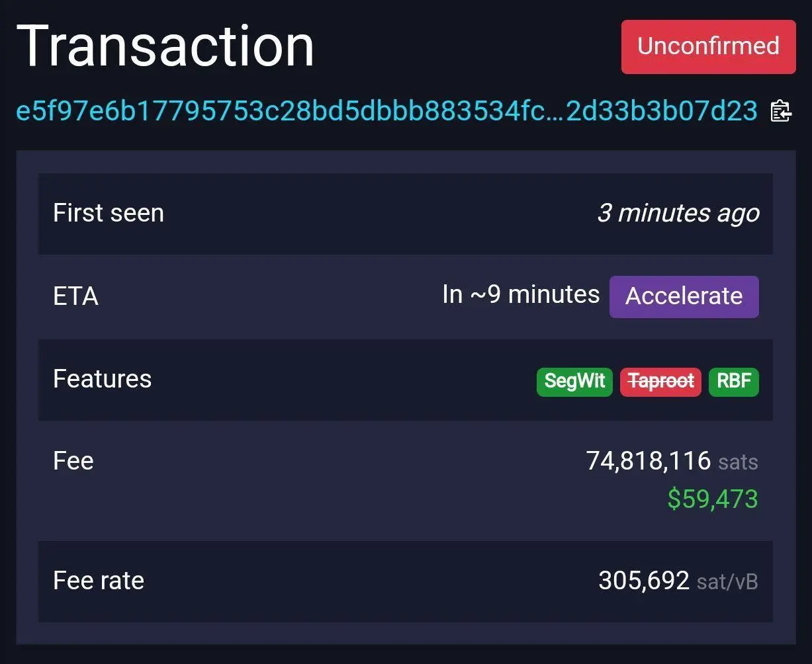The height and width of the screenshot is (664, 812).
Task: Click the Features row label
Action: click(x=102, y=379)
